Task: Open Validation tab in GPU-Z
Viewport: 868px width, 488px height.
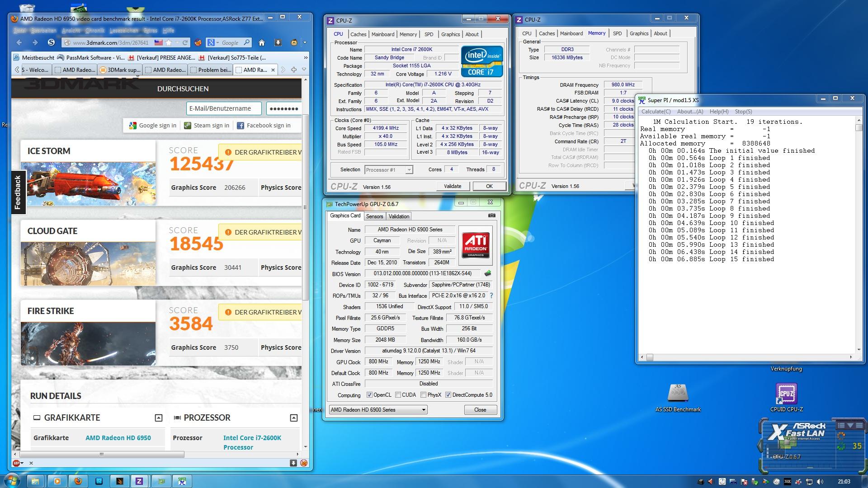Action: [399, 216]
